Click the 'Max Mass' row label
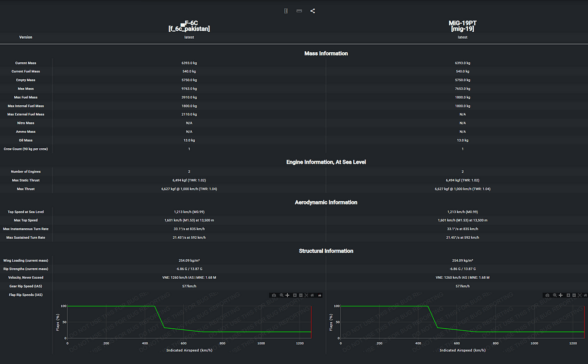Viewport: 588px width, 364px height. (25, 88)
